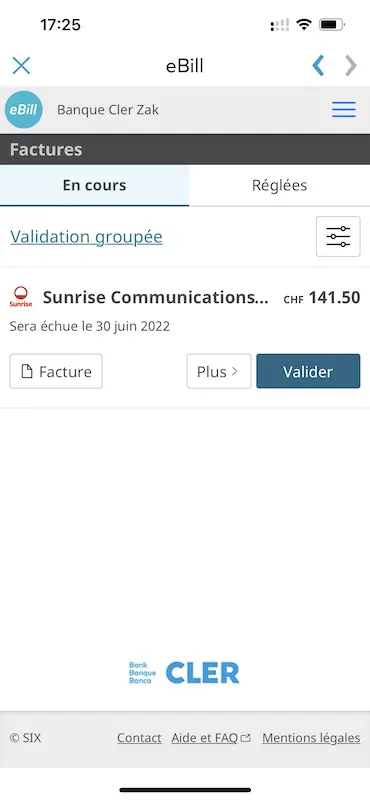View the Facture document

click(56, 371)
